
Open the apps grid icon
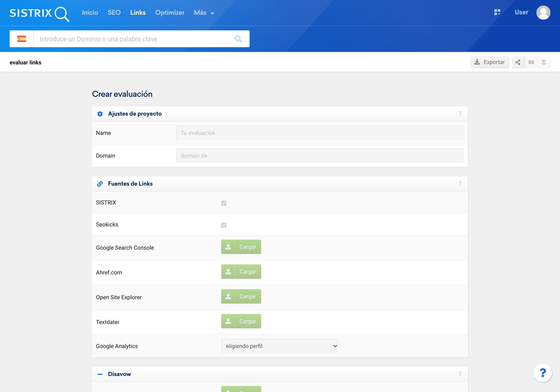click(x=497, y=12)
